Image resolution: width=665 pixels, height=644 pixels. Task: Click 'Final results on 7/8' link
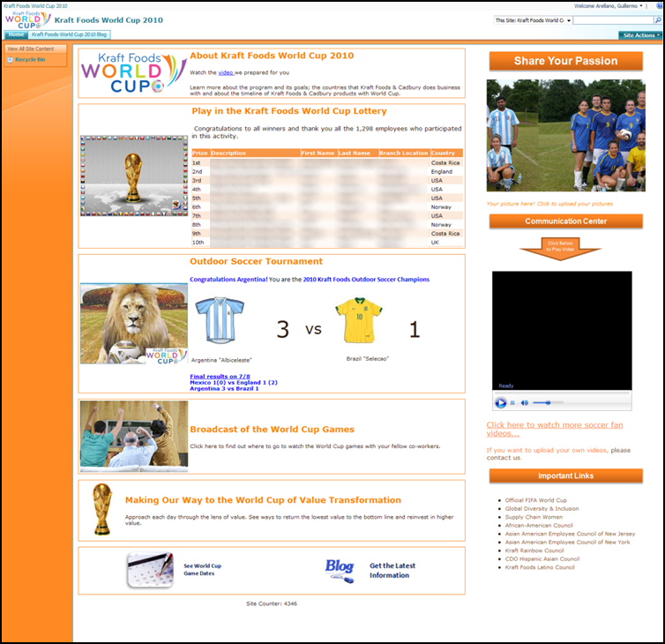point(220,377)
